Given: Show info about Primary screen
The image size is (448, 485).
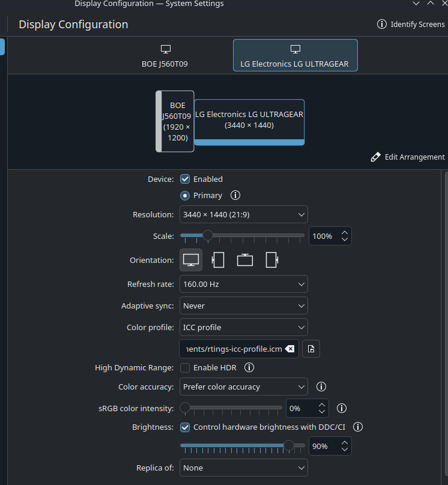Looking at the screenshot, I should [x=235, y=195].
